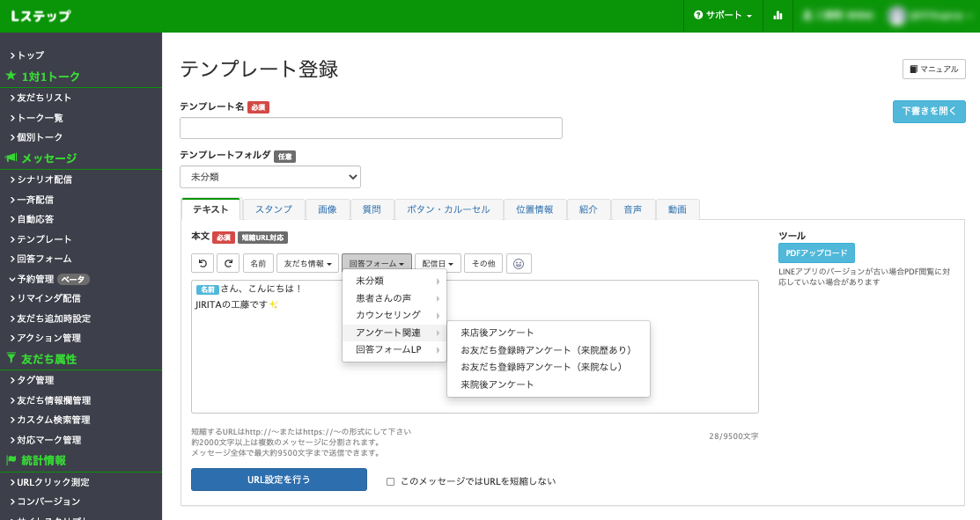Insert the 名前 placeholder into the message
The width and height of the screenshot is (980, 520).
[260, 262]
